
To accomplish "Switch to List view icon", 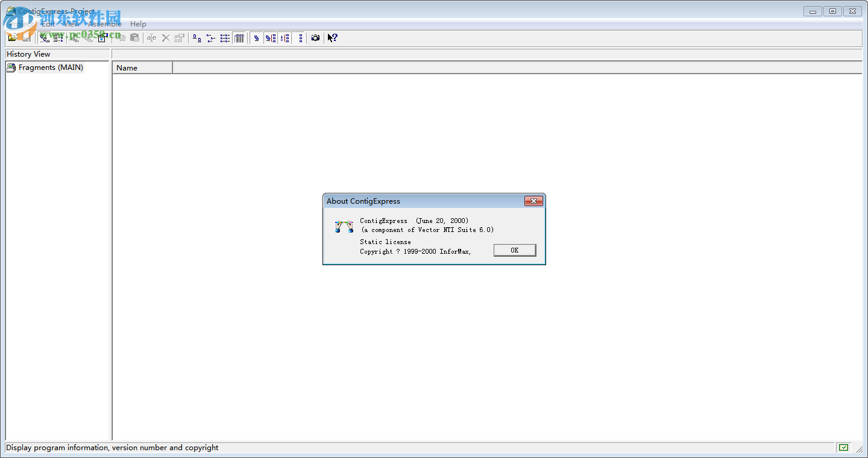I will 225,37.
